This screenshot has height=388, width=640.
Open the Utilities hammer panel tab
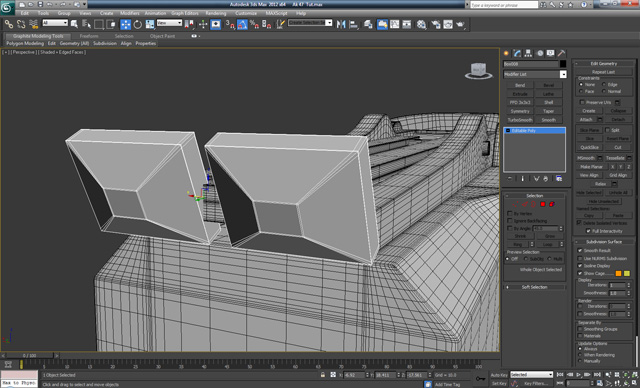(x=562, y=53)
